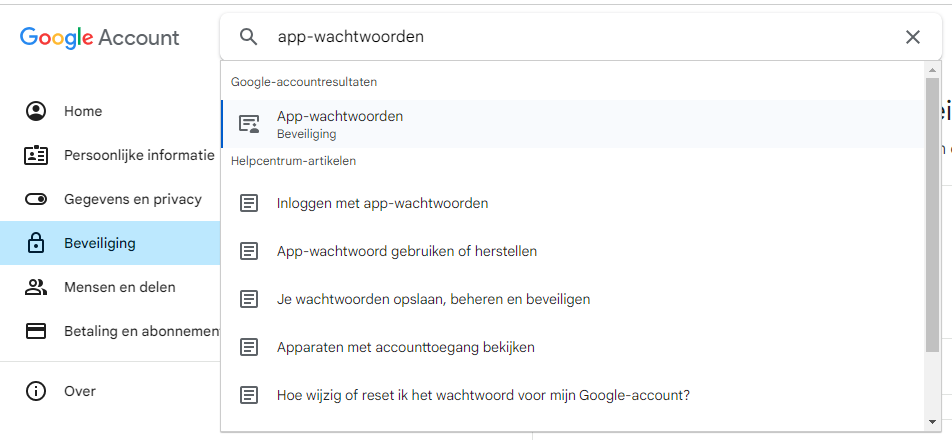
Task: Open article Inloggen met app-wachtwoorden
Action: (x=382, y=203)
